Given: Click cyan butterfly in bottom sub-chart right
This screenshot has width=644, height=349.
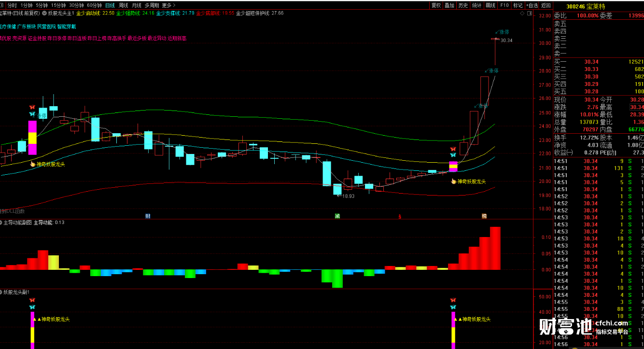Looking at the screenshot, I should (453, 307).
